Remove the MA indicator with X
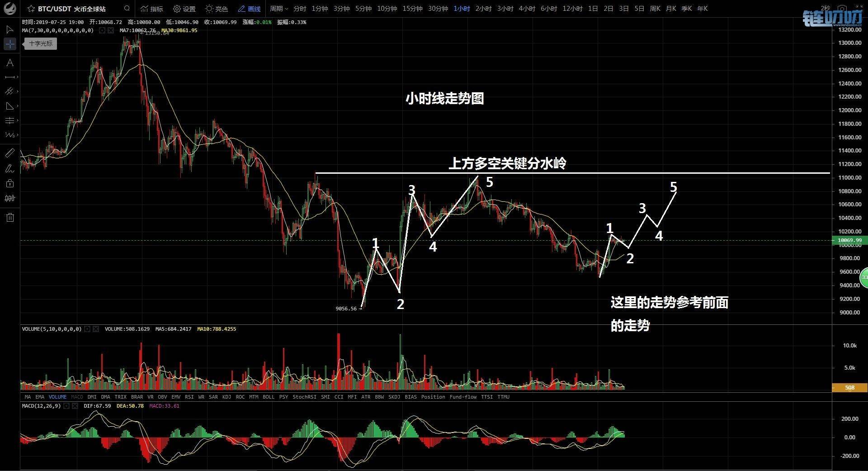The image size is (868, 471). [111, 30]
